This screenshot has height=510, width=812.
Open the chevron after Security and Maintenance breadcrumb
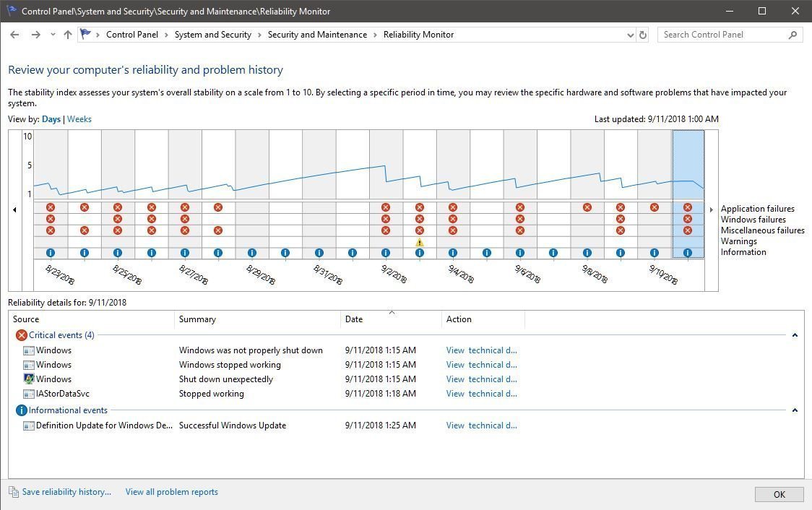(x=376, y=35)
